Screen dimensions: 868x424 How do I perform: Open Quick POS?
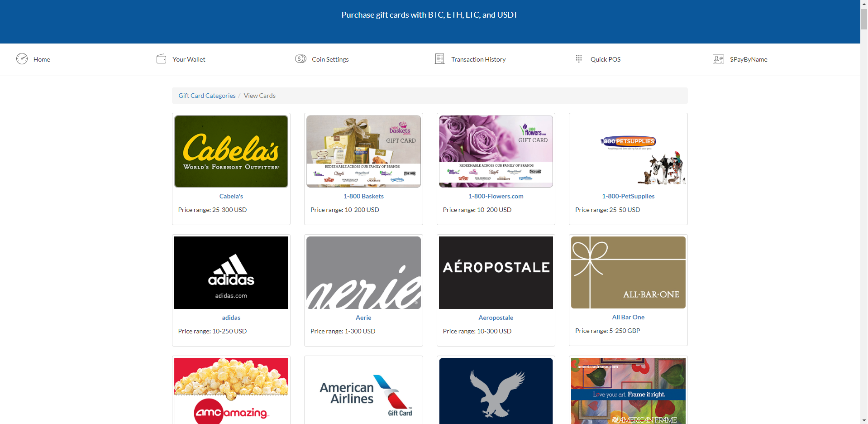(x=606, y=59)
